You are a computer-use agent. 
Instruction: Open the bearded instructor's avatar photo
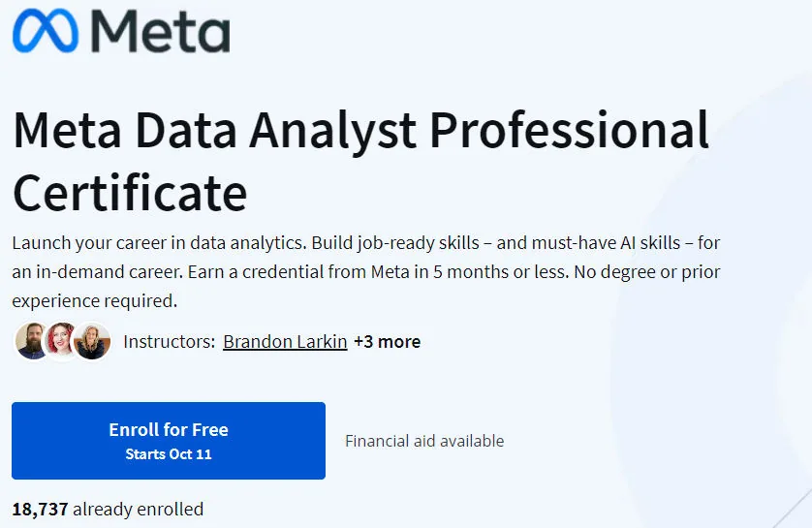point(31,341)
